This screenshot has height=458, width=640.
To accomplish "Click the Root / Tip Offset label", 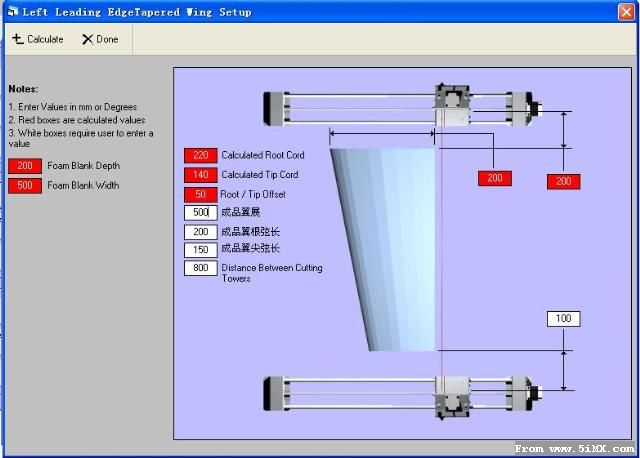I will pyautogui.click(x=253, y=194).
